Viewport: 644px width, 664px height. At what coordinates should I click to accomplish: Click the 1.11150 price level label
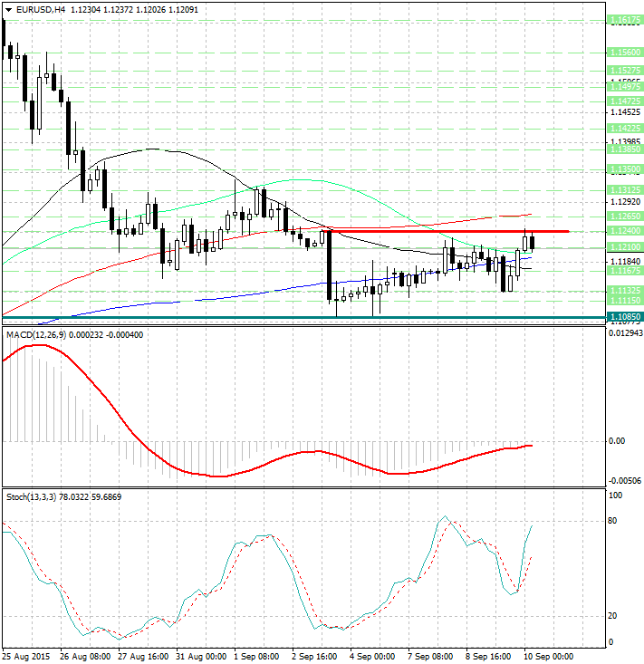tap(625, 300)
